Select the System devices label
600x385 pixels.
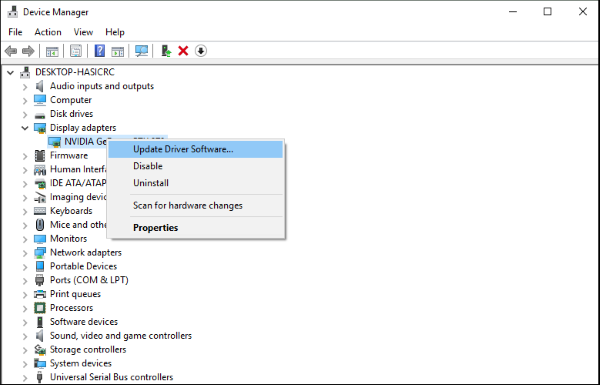coord(81,363)
